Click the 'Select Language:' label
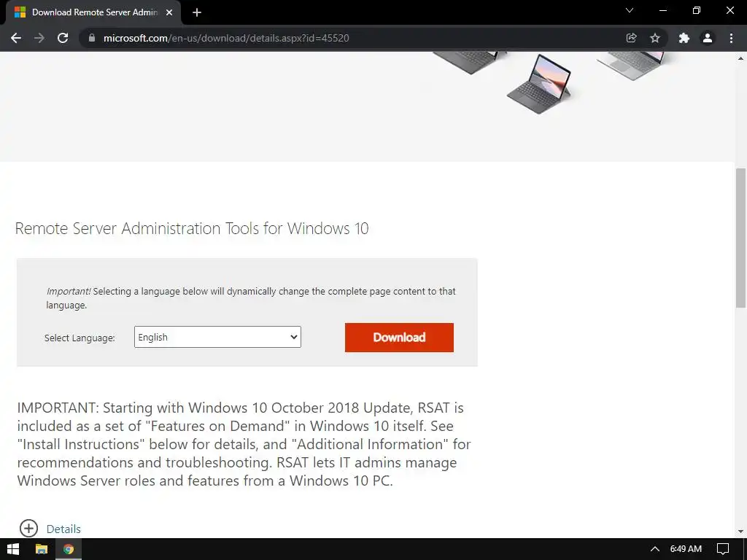The width and height of the screenshot is (747, 560). pyautogui.click(x=80, y=338)
